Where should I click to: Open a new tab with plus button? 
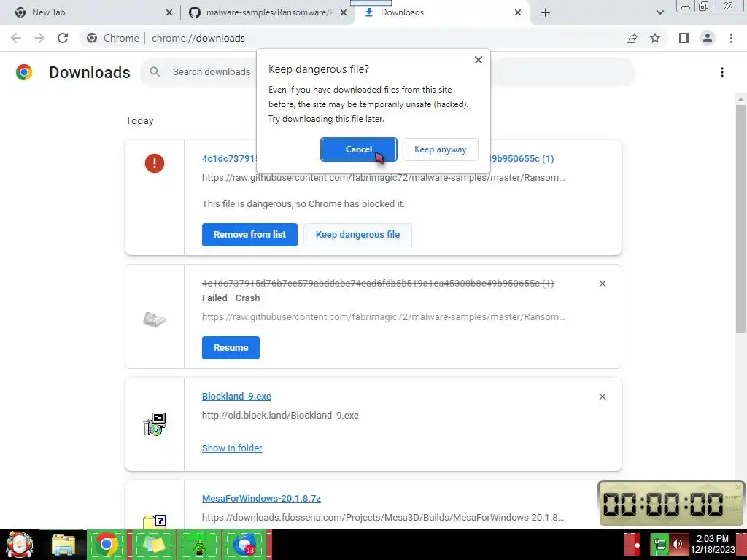(x=546, y=12)
